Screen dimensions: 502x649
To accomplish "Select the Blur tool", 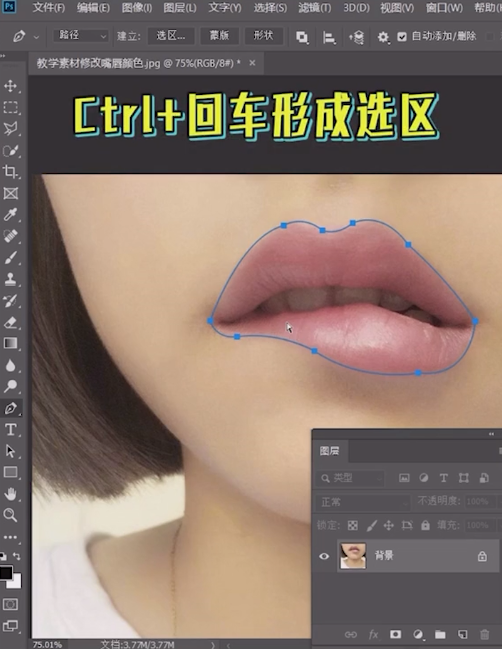I will [x=10, y=365].
